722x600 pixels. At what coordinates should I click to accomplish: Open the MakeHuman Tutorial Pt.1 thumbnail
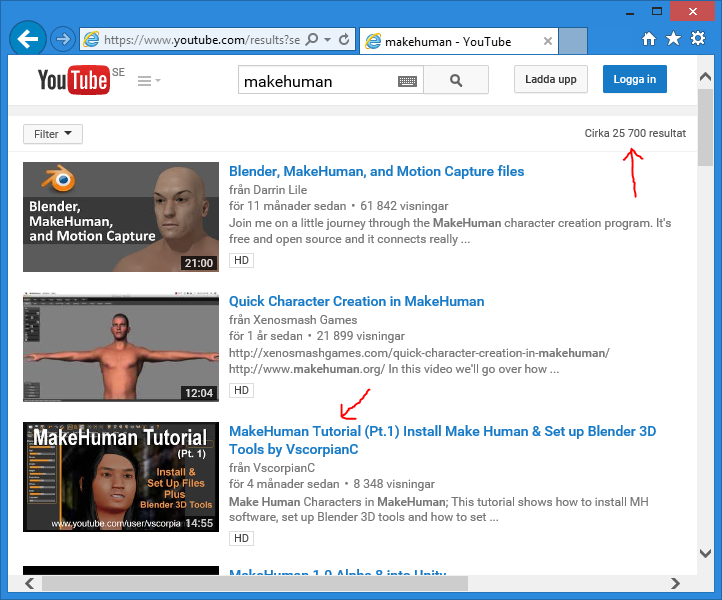pyautogui.click(x=121, y=477)
